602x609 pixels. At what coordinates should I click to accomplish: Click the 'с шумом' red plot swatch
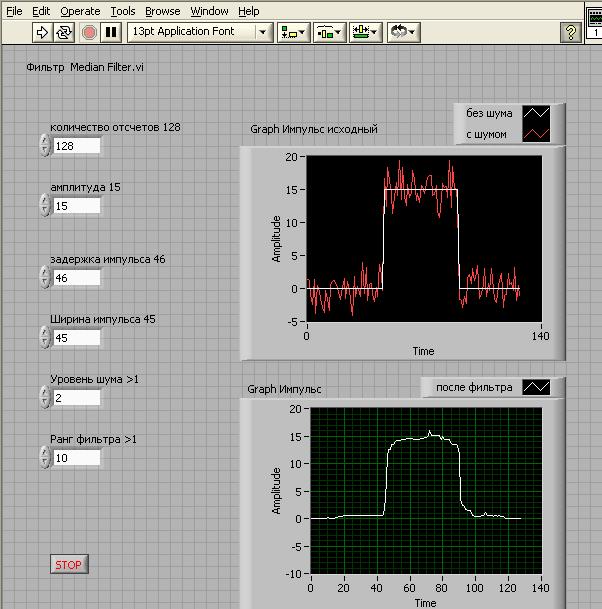tap(537, 134)
